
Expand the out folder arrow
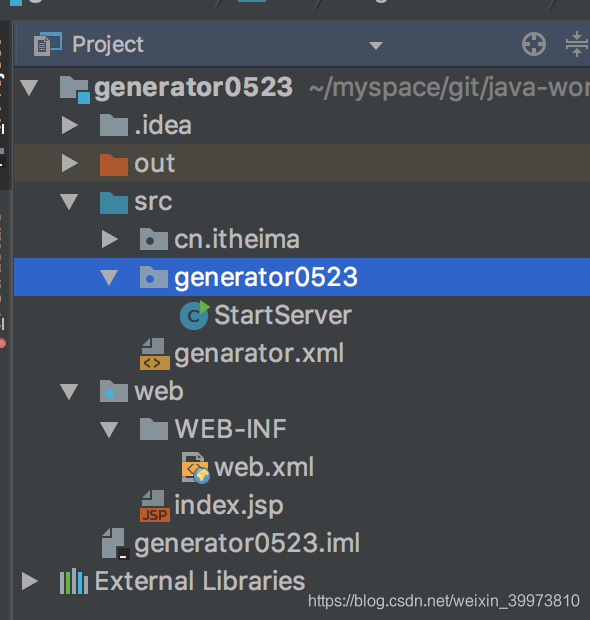click(x=70, y=163)
